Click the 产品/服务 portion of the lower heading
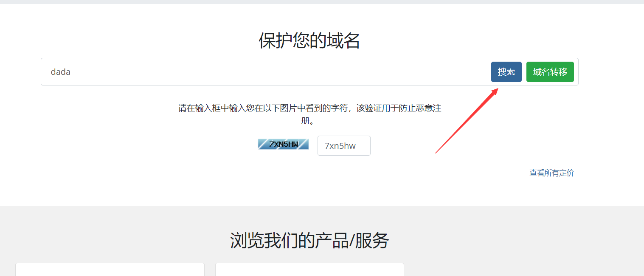Screen dimensions: 644x276 346,240
